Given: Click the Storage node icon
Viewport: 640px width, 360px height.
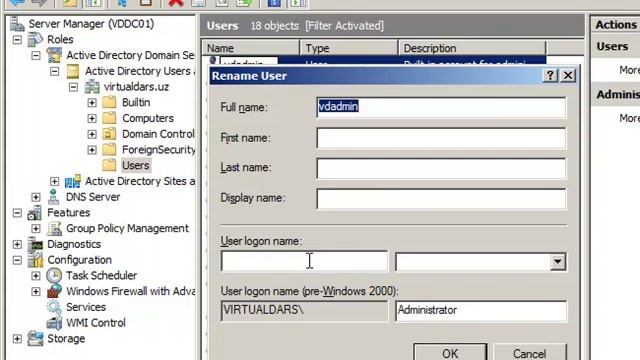Looking at the screenshot, I should (35, 338).
